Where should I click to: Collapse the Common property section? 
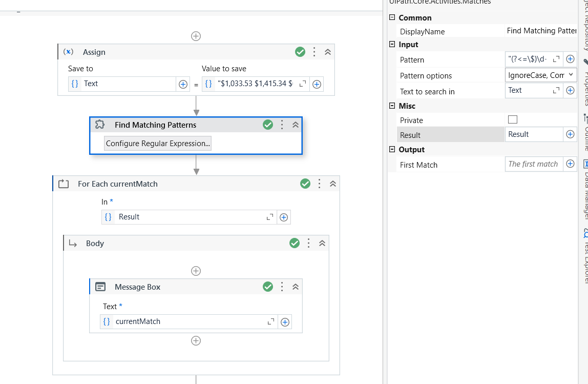[x=392, y=17]
